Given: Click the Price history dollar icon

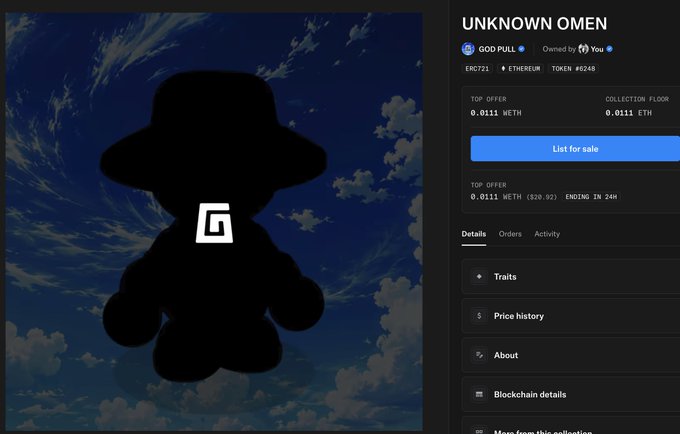Looking at the screenshot, I should [479, 316].
